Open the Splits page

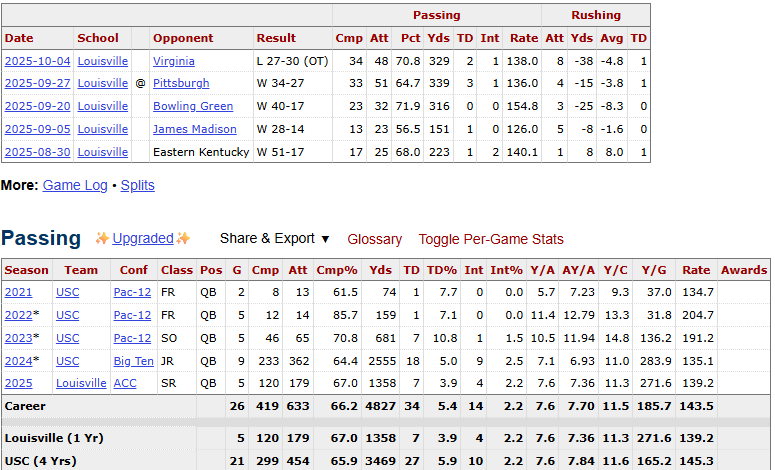137,185
